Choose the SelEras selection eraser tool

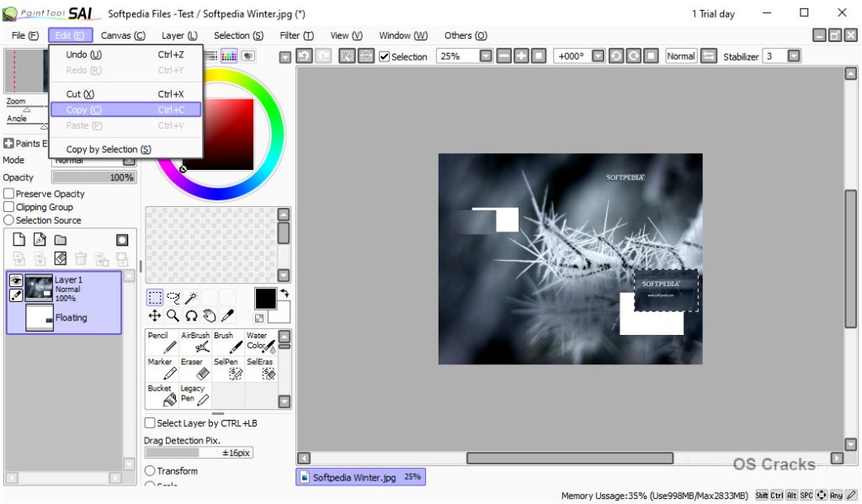[x=261, y=369]
